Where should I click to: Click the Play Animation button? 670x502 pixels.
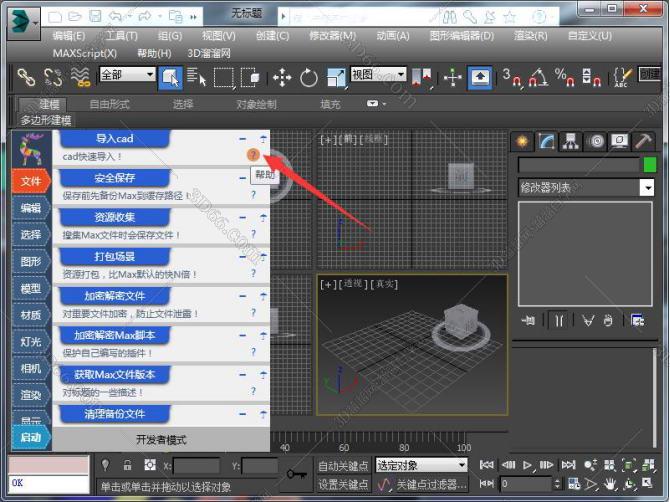click(x=527, y=464)
